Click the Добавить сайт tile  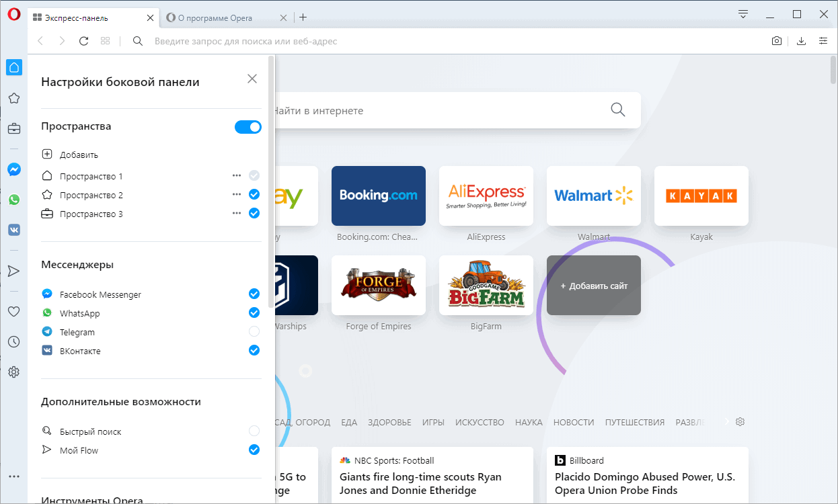(x=593, y=286)
